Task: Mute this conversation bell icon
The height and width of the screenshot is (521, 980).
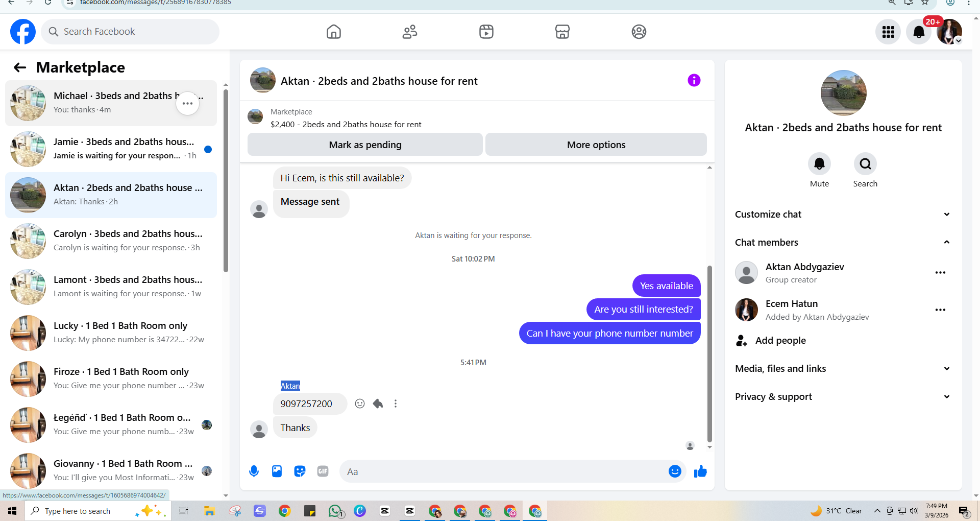Action: (x=819, y=164)
